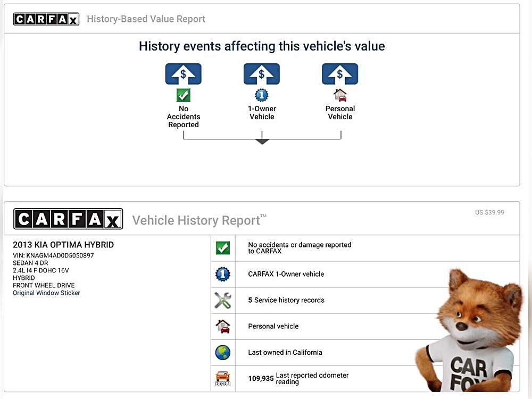Click the US $39.99 price text
This screenshot has height=399, width=532.
coord(489,212)
